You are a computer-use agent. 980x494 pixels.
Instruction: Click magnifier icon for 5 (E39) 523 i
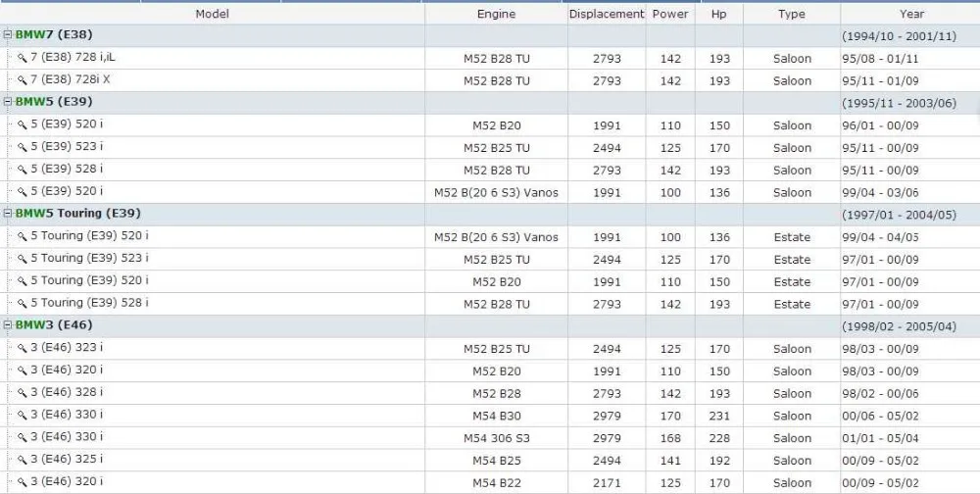22,148
